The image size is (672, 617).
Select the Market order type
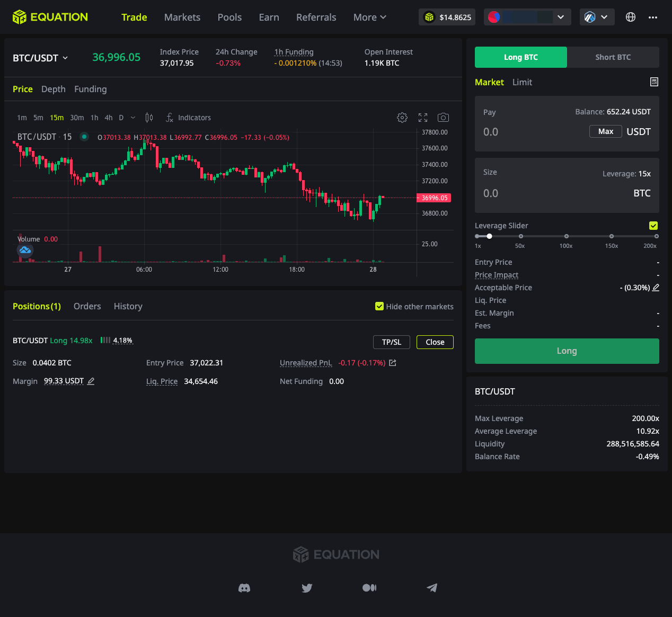pyautogui.click(x=489, y=82)
